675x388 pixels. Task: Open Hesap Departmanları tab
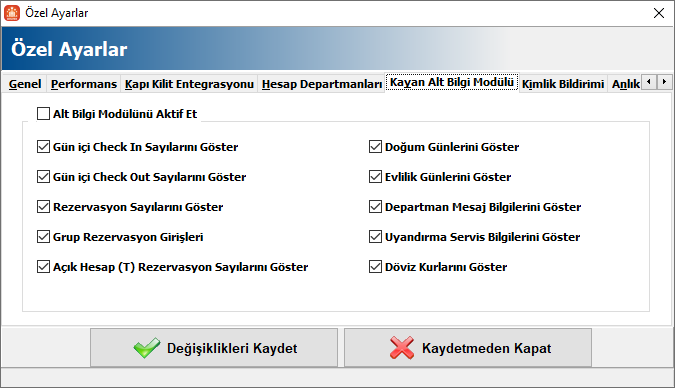coord(322,84)
